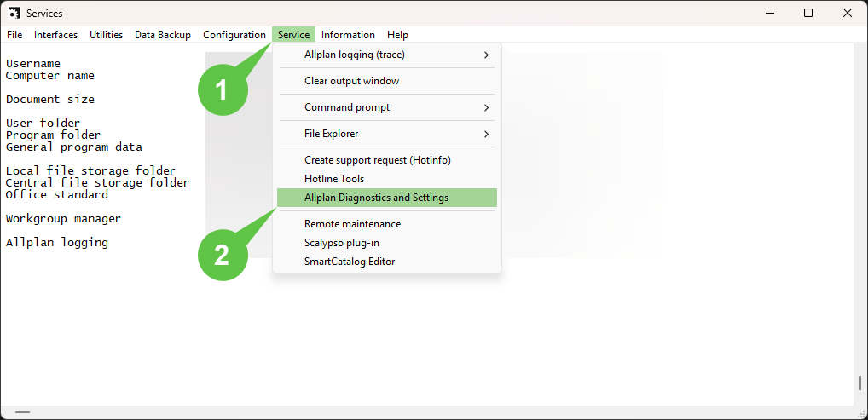Click the 'Program folder' text line
The height and width of the screenshot is (420, 868).
click(53, 135)
